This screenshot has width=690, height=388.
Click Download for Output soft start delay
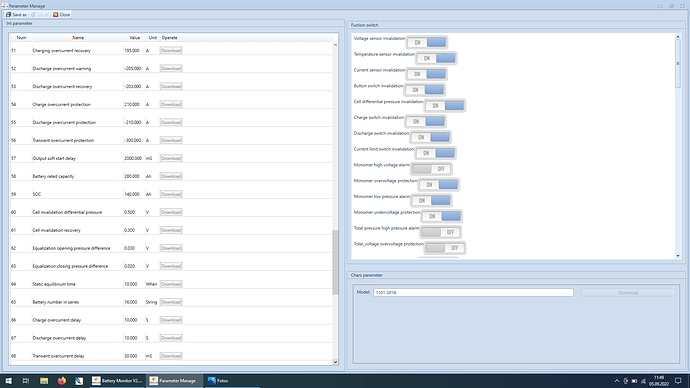tap(171, 158)
